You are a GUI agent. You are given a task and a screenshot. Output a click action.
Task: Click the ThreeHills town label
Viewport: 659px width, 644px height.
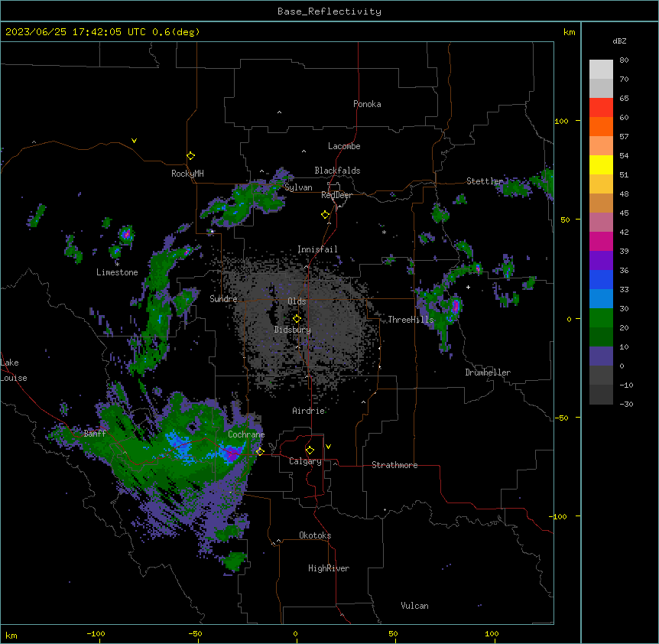411,320
